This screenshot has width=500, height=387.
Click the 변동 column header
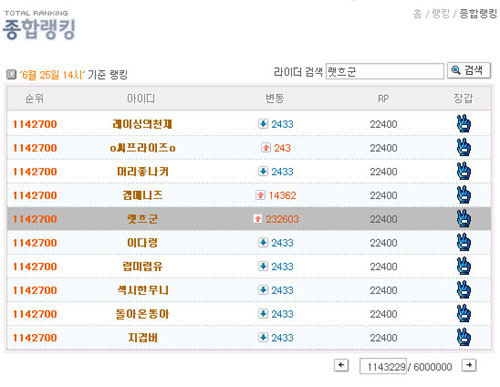coord(274,98)
